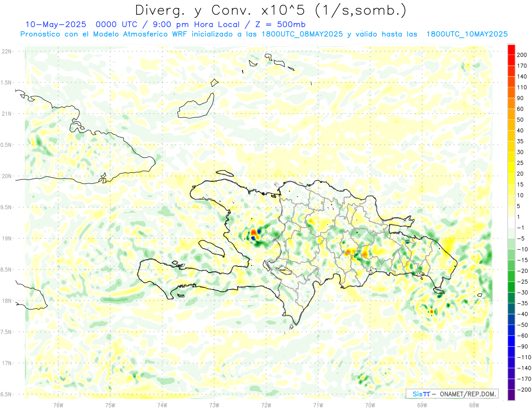Click the latitude label '17N'
The height and width of the screenshot is (411, 532).
pyautogui.click(x=7, y=363)
